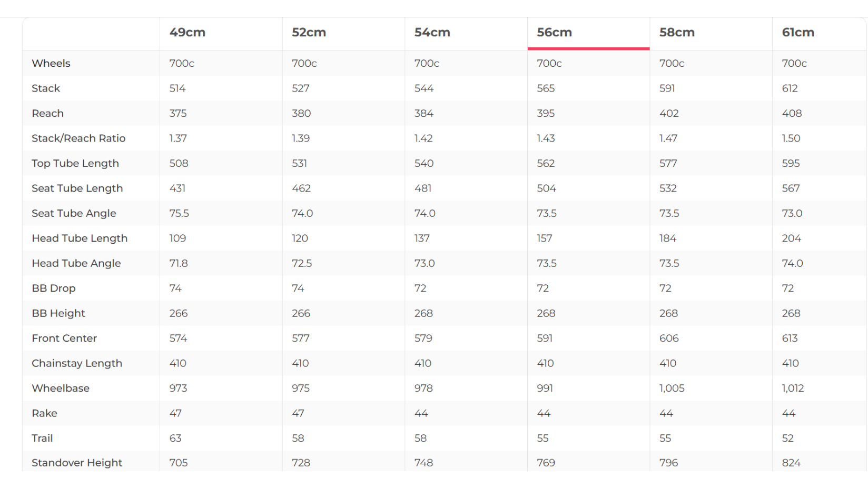Select the 52cm size column header
Image resolution: width=868 pixels, height=488 pixels.
point(309,33)
